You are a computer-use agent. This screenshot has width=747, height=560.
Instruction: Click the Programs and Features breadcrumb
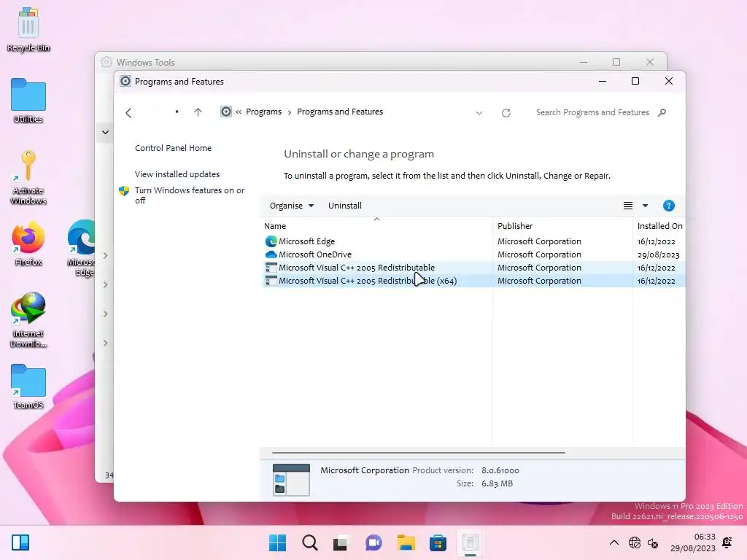340,112
